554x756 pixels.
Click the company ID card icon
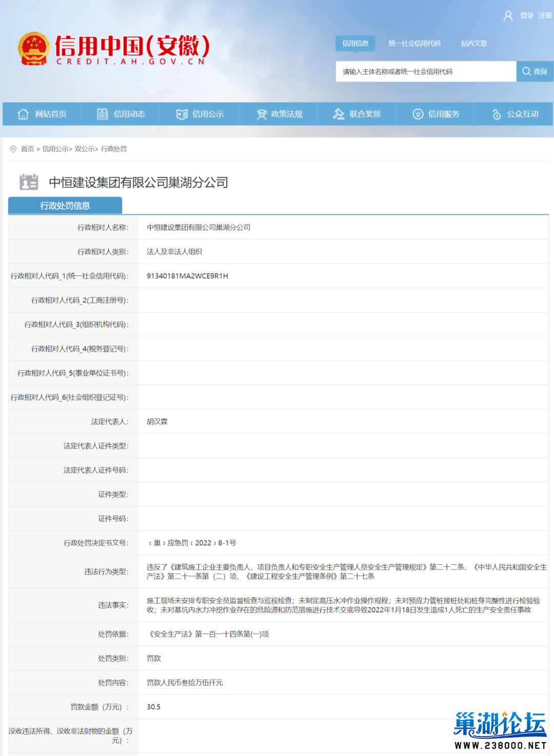(x=29, y=182)
